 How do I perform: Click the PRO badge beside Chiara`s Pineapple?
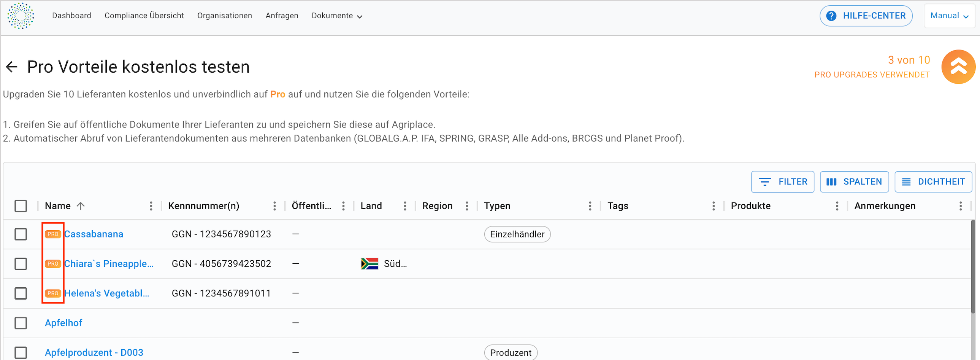click(53, 264)
